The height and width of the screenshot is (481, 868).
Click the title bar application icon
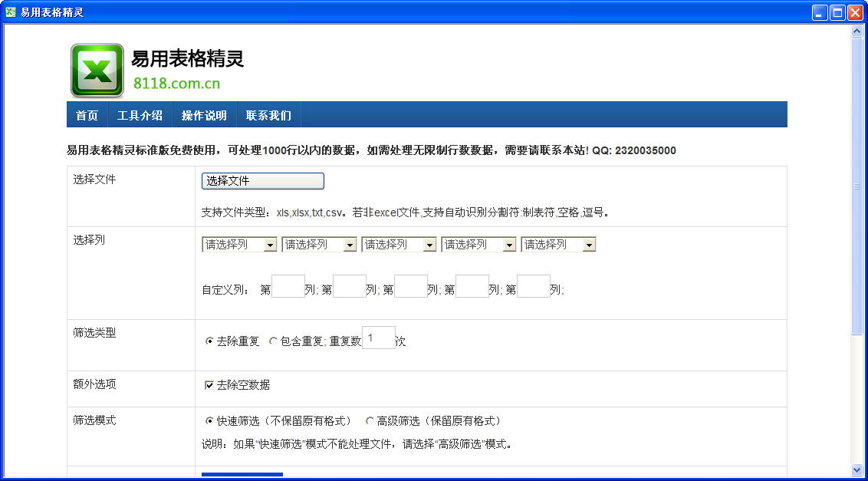[x=11, y=12]
